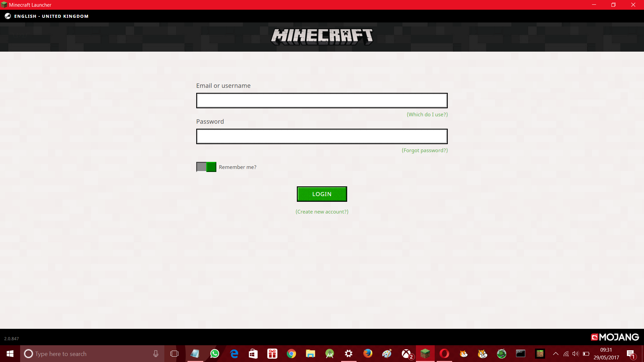
Task: Click the Minecraft logo in header
Action: point(322,37)
